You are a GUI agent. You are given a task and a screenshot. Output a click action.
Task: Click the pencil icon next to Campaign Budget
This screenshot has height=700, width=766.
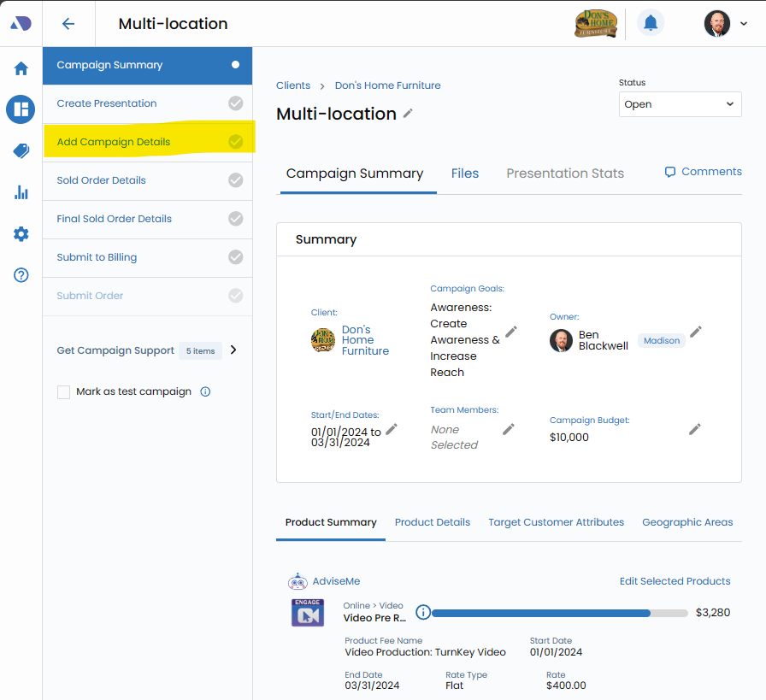tap(695, 429)
